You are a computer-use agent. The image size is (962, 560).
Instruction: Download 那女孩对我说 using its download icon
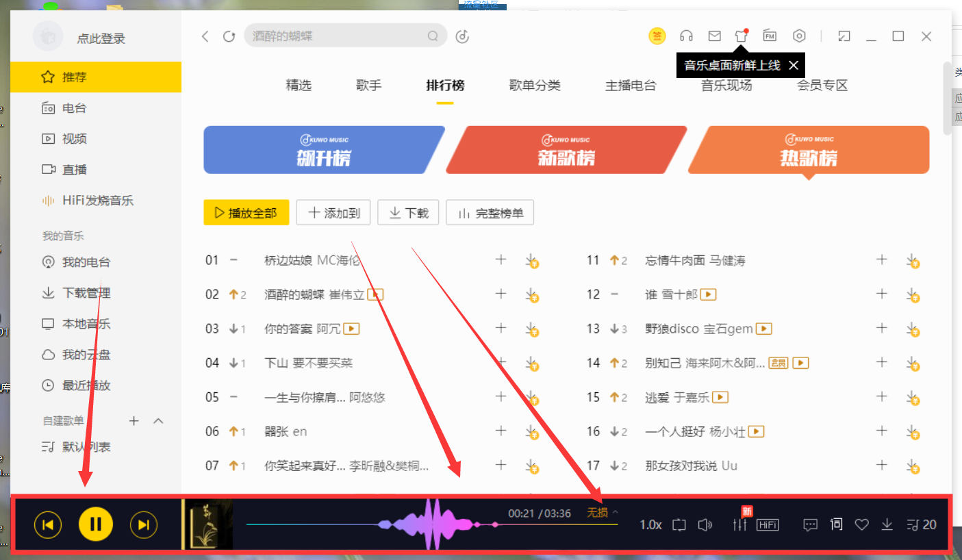click(912, 466)
